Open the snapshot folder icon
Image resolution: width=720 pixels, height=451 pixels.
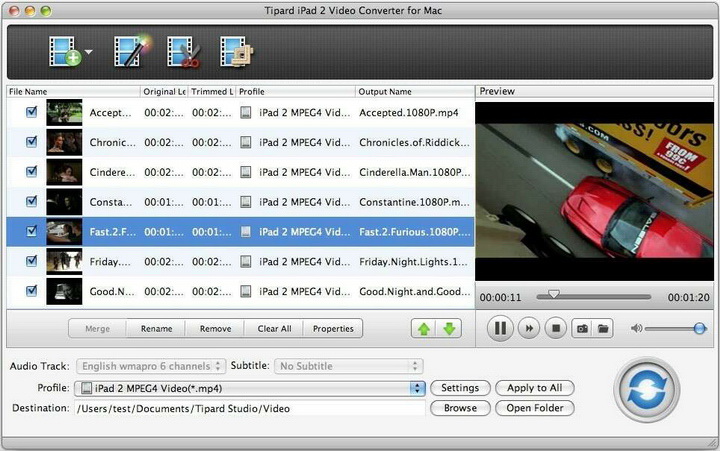point(603,328)
